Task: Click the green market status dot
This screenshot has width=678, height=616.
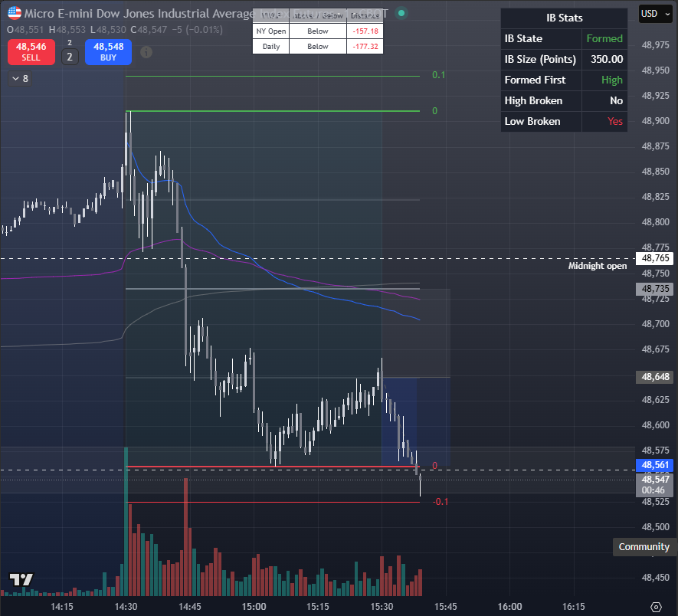Action: pos(401,14)
